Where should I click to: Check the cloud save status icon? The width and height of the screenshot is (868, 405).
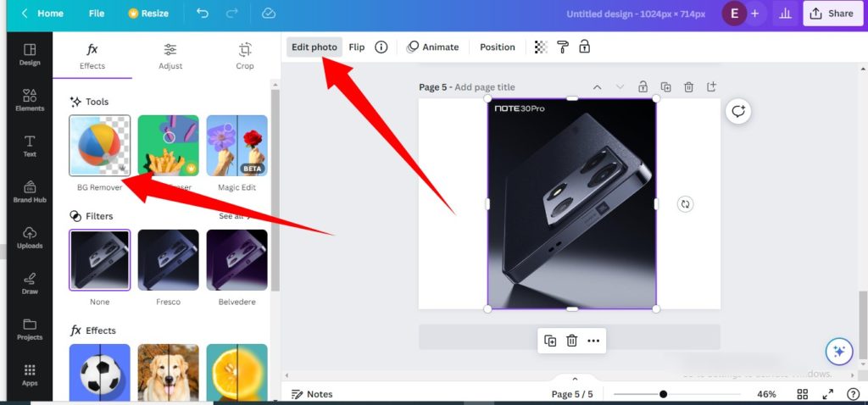tap(269, 14)
